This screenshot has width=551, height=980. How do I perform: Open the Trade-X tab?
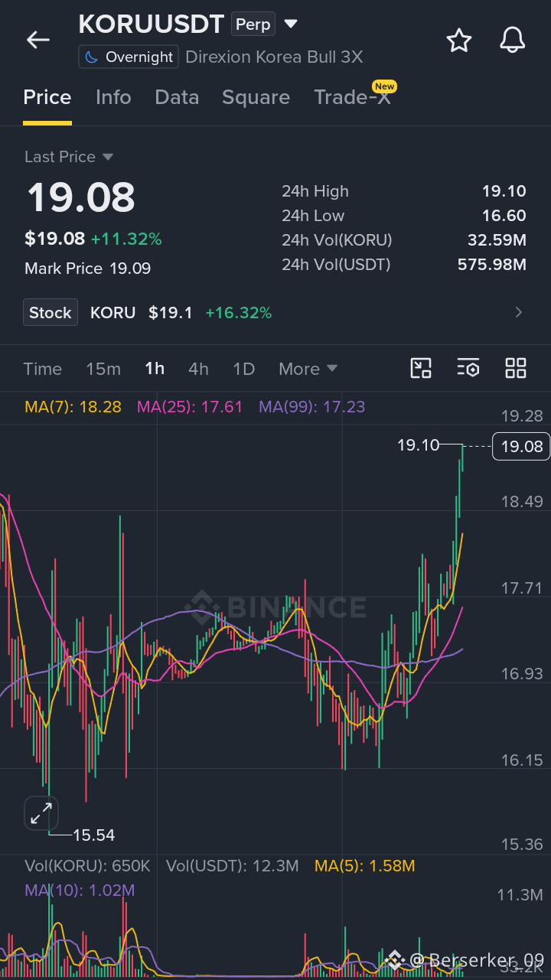tap(352, 97)
